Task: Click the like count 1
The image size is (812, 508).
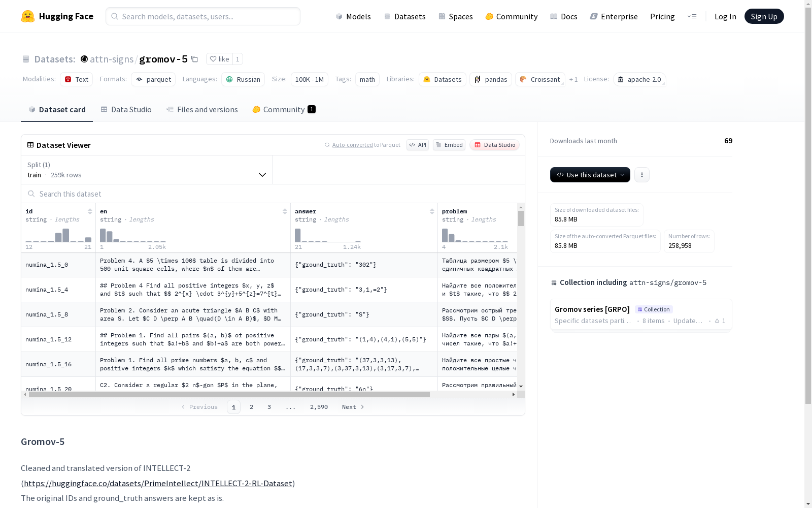Action: pos(238,59)
